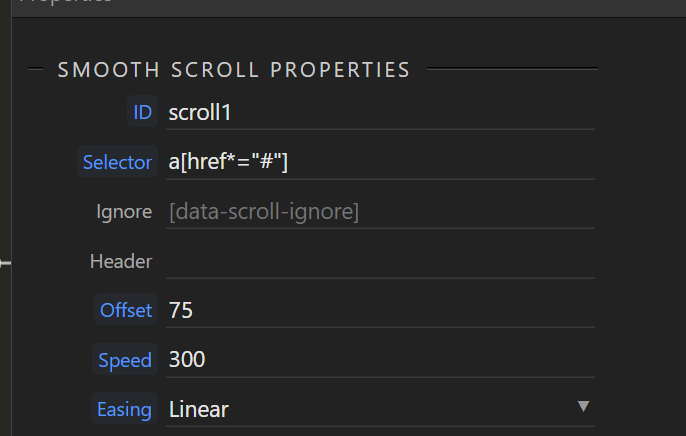
Task: Click the ID field containing scroll1
Action: point(380,113)
